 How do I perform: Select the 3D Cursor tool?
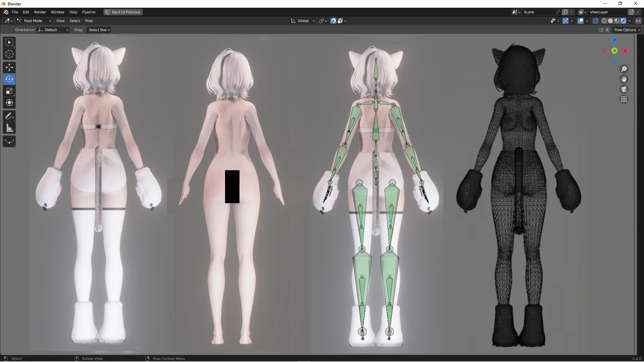click(x=9, y=54)
